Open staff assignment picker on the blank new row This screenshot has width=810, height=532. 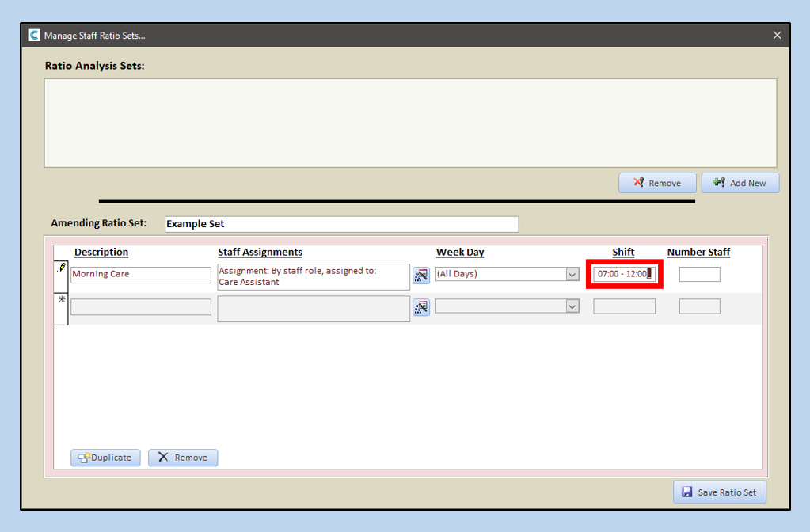tap(421, 307)
